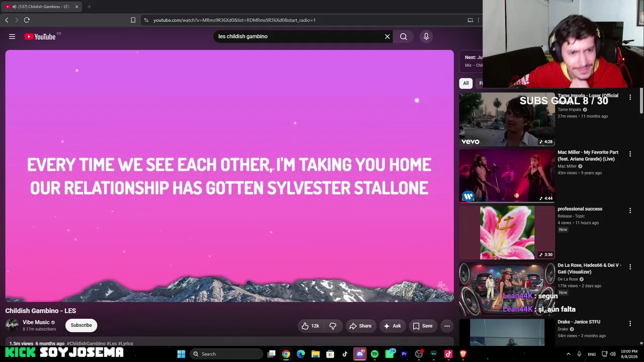Play the Tame Impala Loser thumbnail

pyautogui.click(x=507, y=119)
